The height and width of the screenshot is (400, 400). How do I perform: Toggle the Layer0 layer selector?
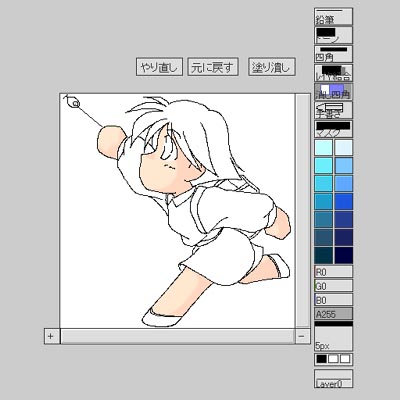[x=333, y=379]
